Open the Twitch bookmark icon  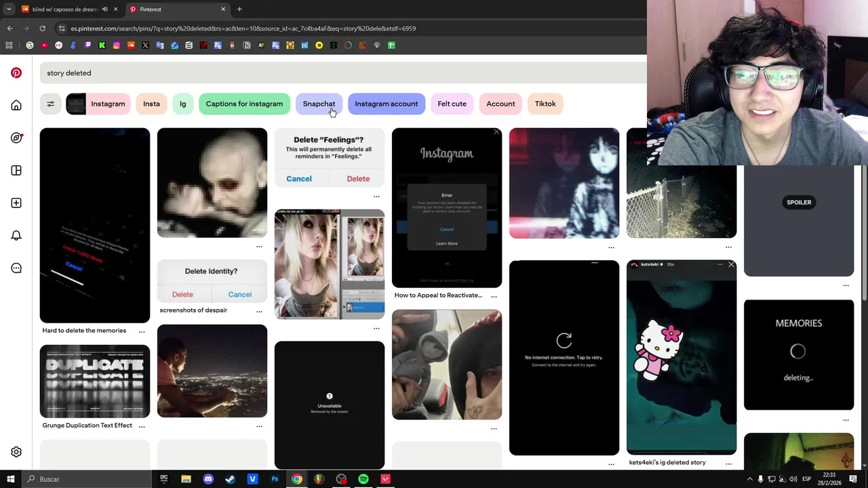(x=87, y=45)
